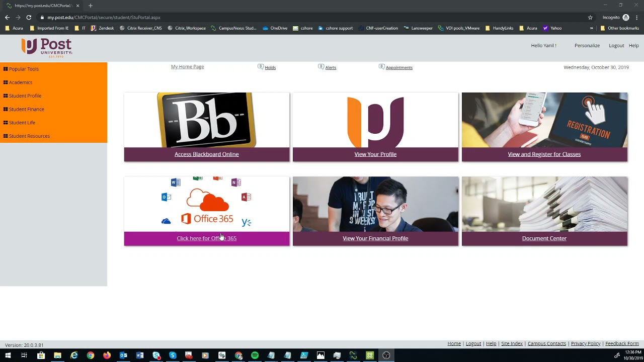The width and height of the screenshot is (644, 362).
Task: Launch Firefox from the taskbar
Action: tap(107, 355)
